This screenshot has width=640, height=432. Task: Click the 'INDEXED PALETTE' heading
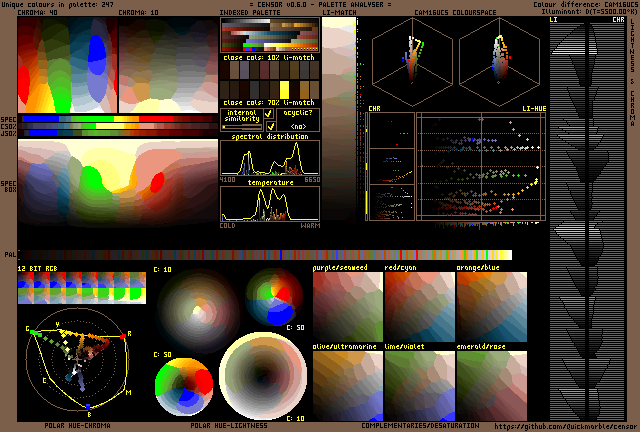(249, 12)
